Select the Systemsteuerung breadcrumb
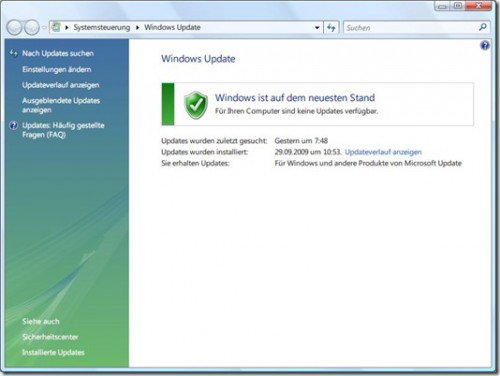This screenshot has height=376, width=500. click(x=102, y=27)
